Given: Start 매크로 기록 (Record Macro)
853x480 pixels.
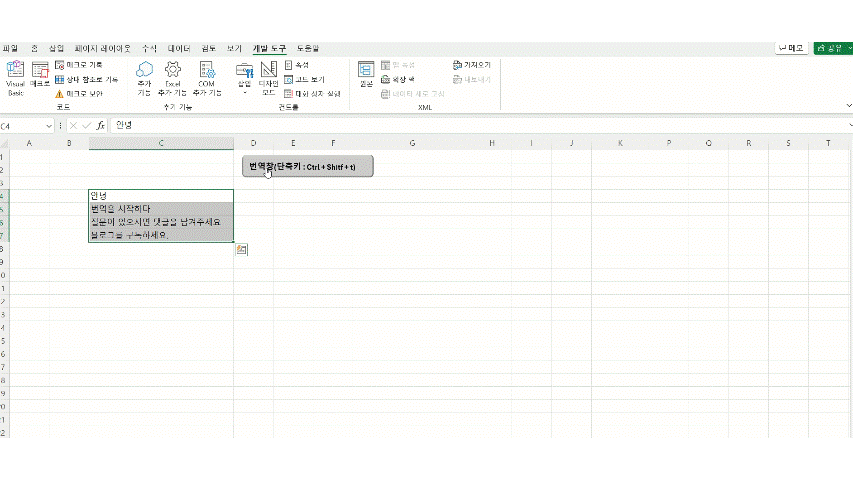Looking at the screenshot, I should [x=79, y=65].
